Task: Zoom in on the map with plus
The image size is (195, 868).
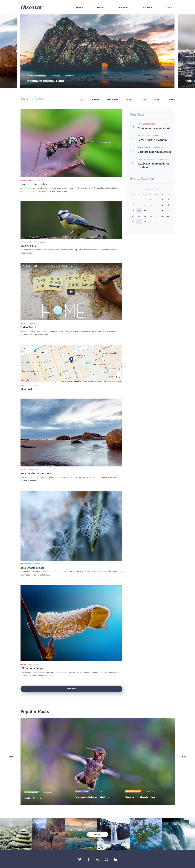Action: pyautogui.click(x=119, y=374)
